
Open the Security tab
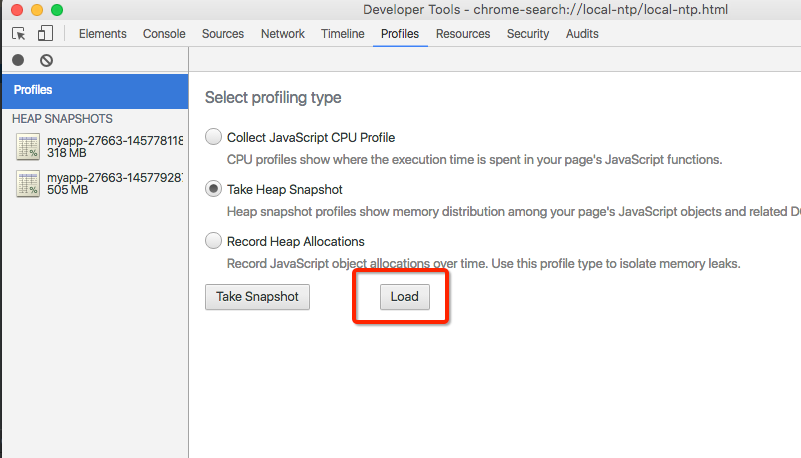[x=528, y=34]
